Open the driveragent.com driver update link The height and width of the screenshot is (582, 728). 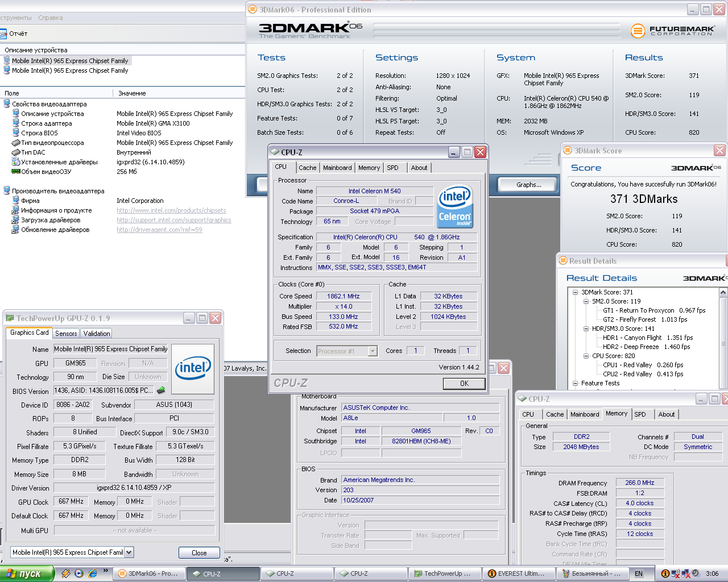[159, 230]
